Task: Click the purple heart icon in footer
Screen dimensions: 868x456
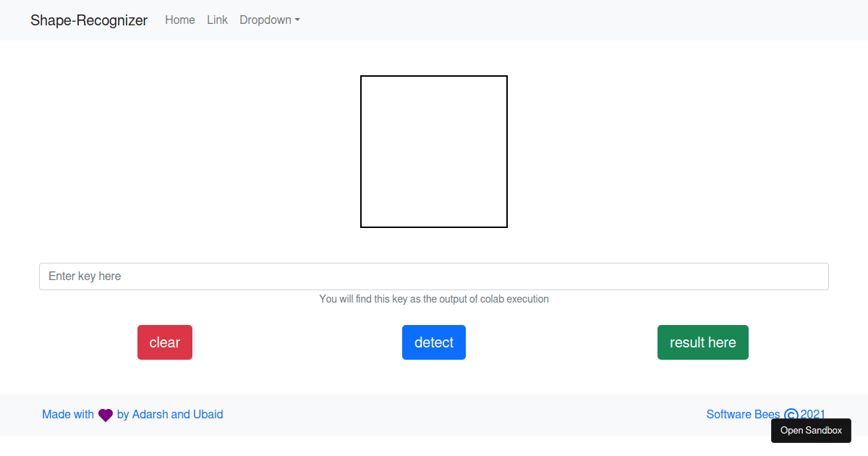Action: [x=105, y=415]
